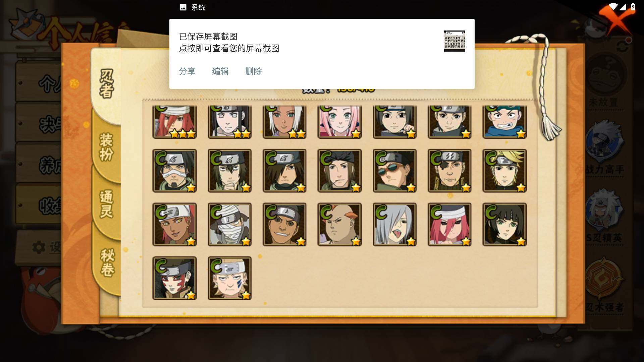Select the red face-paint ninja portrait
Viewport: 644px width, 362px height.
174,278
